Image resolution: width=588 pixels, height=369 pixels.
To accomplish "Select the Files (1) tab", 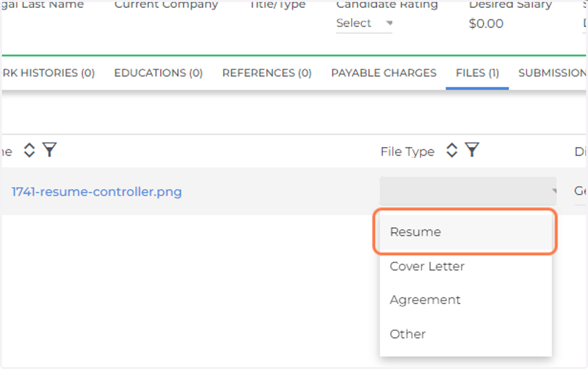I will (477, 73).
